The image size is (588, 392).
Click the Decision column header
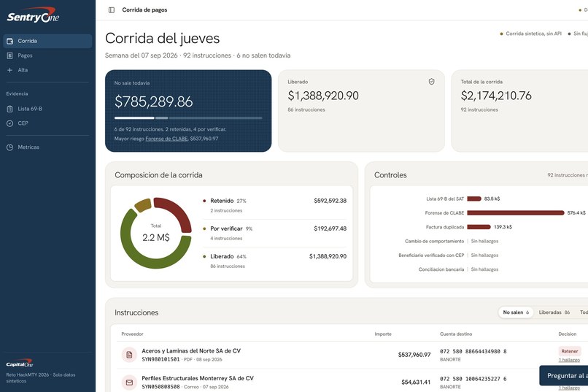568,334
